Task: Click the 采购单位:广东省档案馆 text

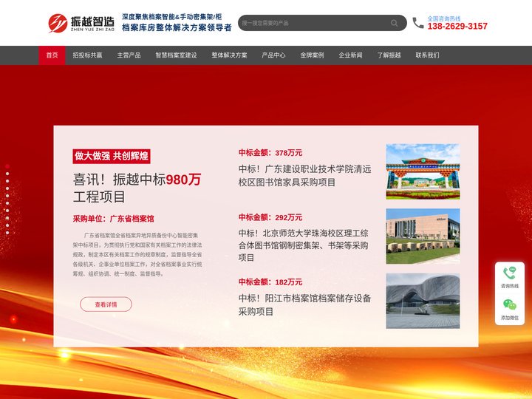Action: pyautogui.click(x=113, y=219)
